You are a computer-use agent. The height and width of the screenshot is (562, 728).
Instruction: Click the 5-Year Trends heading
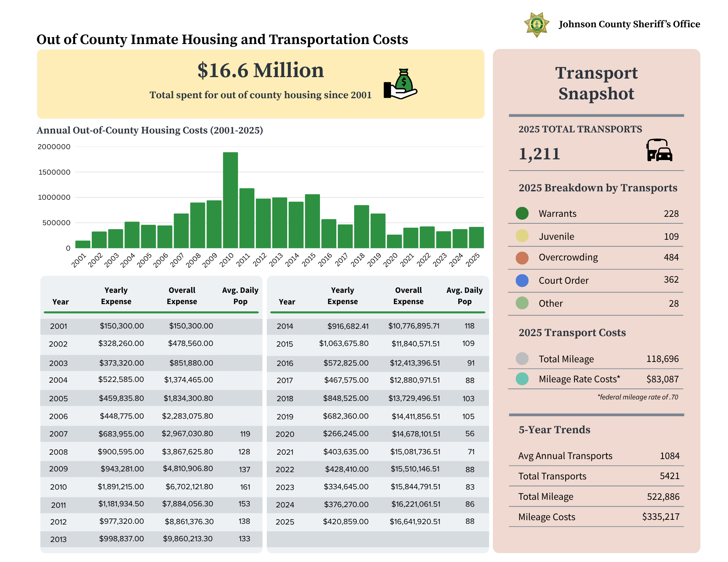[554, 430]
